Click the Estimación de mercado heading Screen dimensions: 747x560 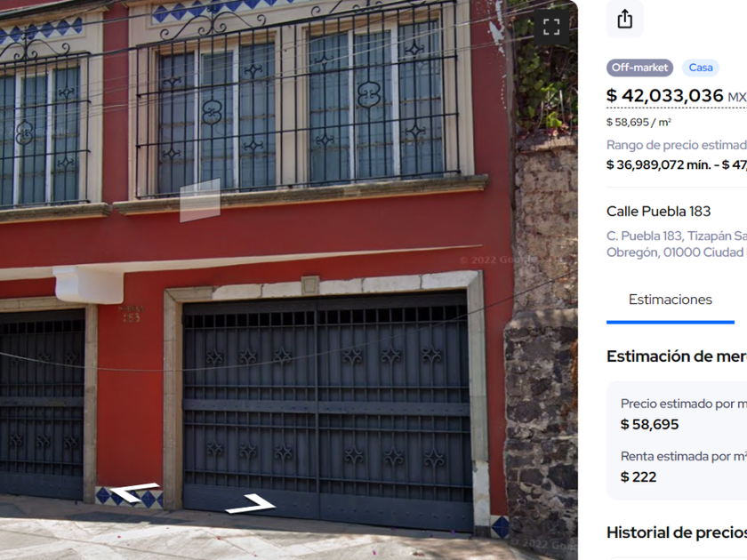point(677,356)
